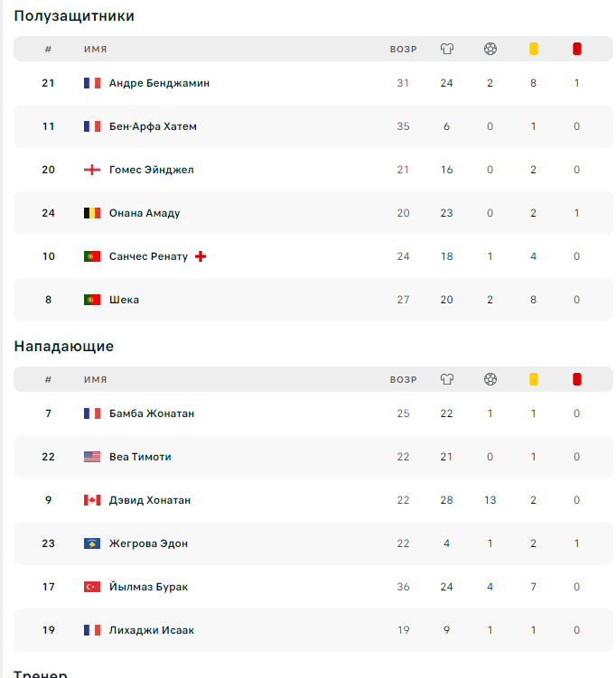Click the US flag next to Веа Тимоти
Viewport: 616px width, 678px height.
[92, 457]
